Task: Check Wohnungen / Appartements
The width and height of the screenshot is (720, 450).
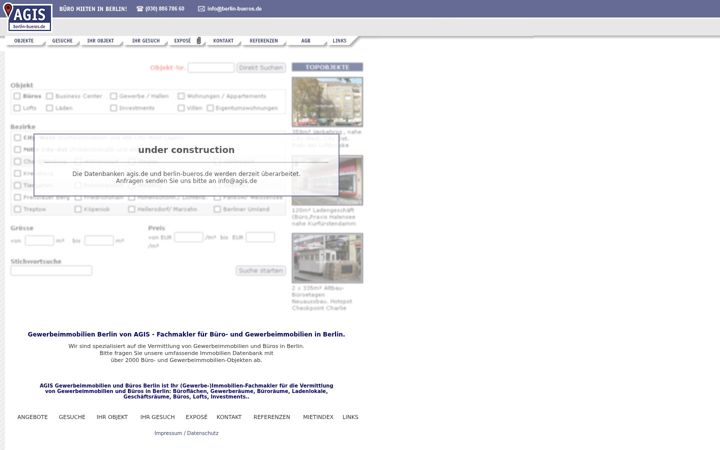Action: click(x=181, y=96)
